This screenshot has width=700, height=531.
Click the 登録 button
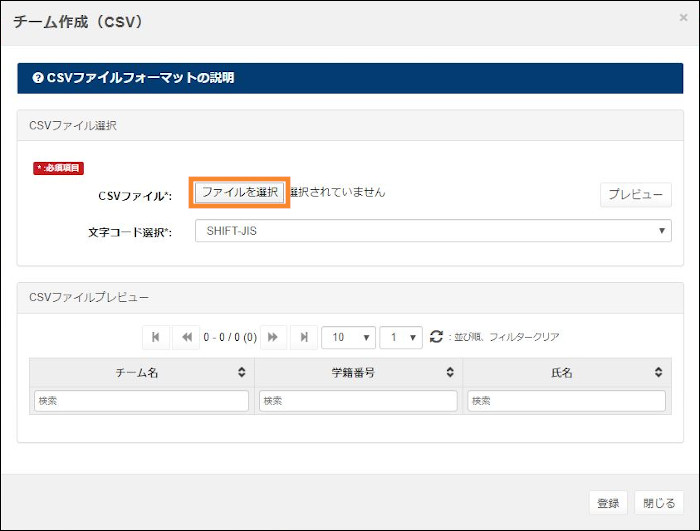pos(608,503)
